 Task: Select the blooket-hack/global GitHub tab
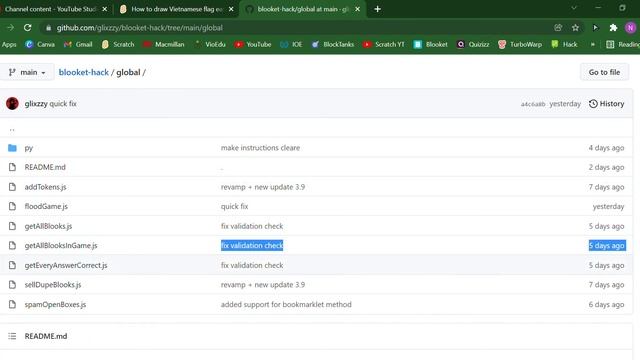302,9
